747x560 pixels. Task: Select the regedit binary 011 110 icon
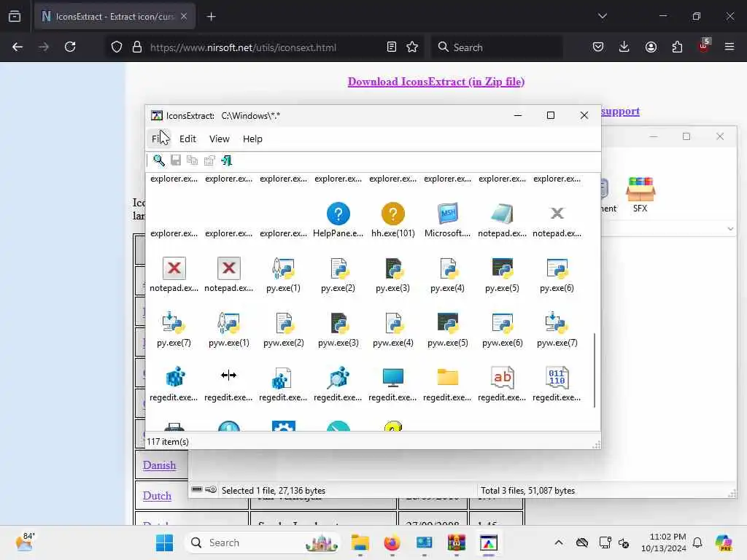point(557,378)
